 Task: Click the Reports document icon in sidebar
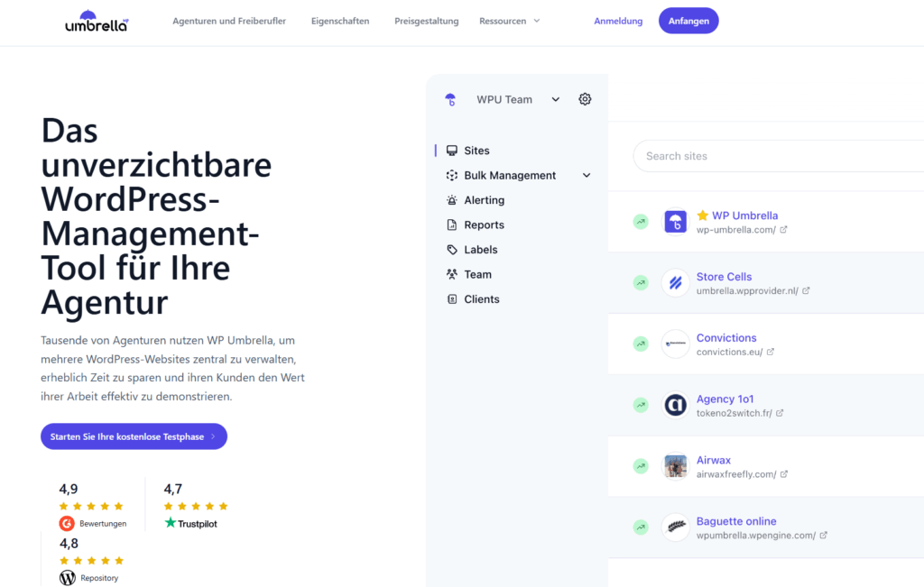[452, 225]
